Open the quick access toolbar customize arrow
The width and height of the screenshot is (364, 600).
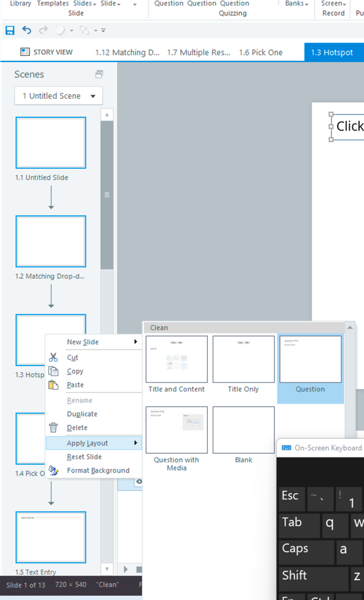click(x=103, y=30)
